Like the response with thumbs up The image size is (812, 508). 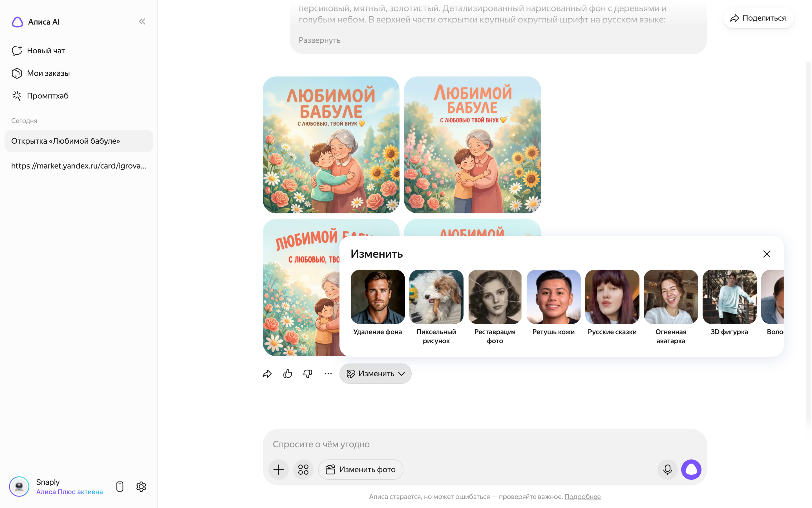[288, 374]
